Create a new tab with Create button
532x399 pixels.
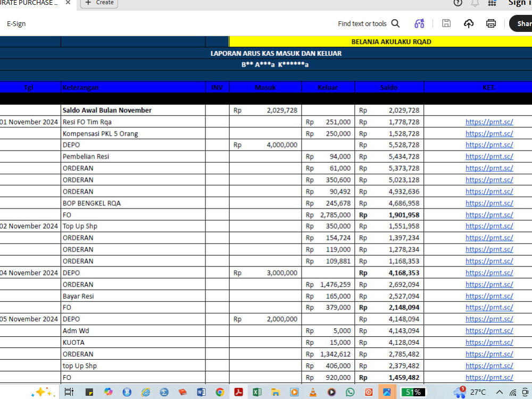pos(99,3)
